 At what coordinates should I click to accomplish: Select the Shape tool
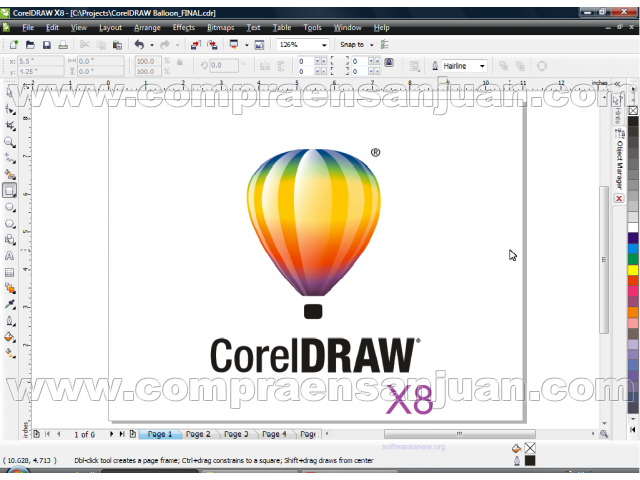pyautogui.click(x=10, y=110)
